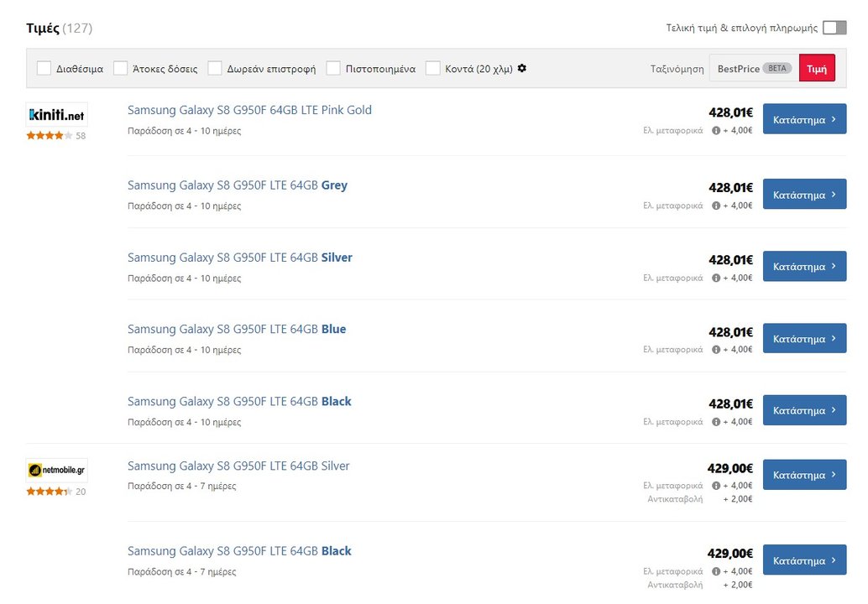Click Κατάστημα button for Pink Gold offer

[x=804, y=119]
